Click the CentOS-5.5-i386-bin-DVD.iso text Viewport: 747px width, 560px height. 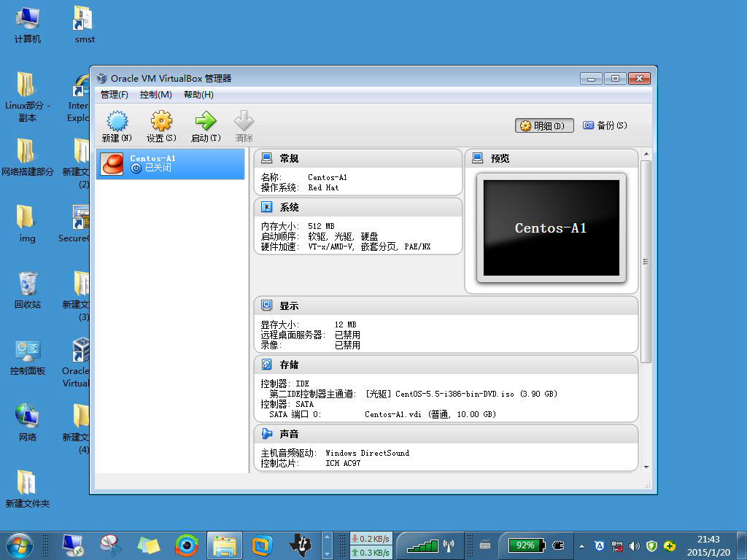coord(454,394)
